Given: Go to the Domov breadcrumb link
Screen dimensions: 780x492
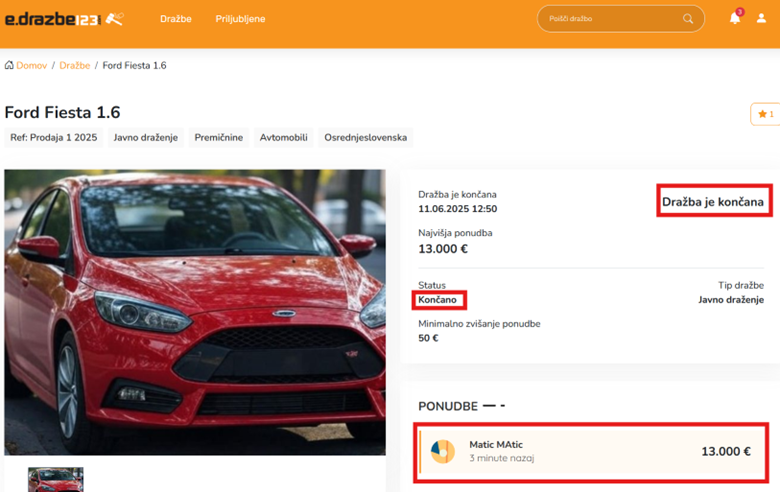Looking at the screenshot, I should 32,65.
